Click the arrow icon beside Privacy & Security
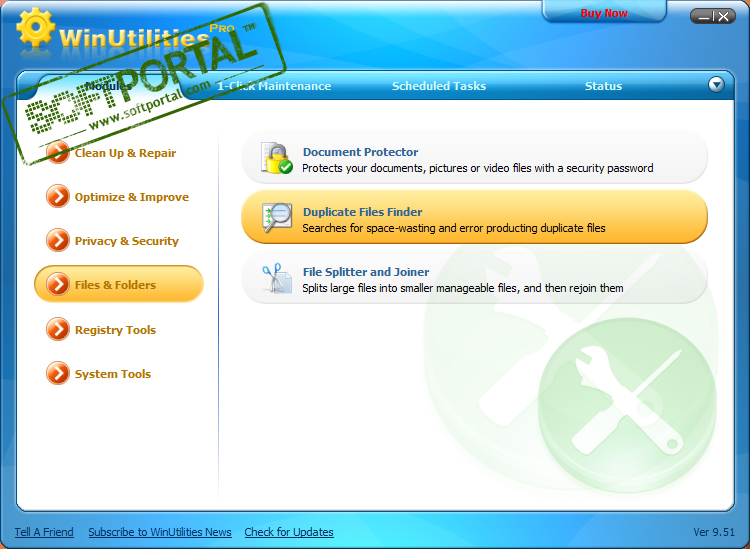The width and height of the screenshot is (750, 549). (x=58, y=240)
